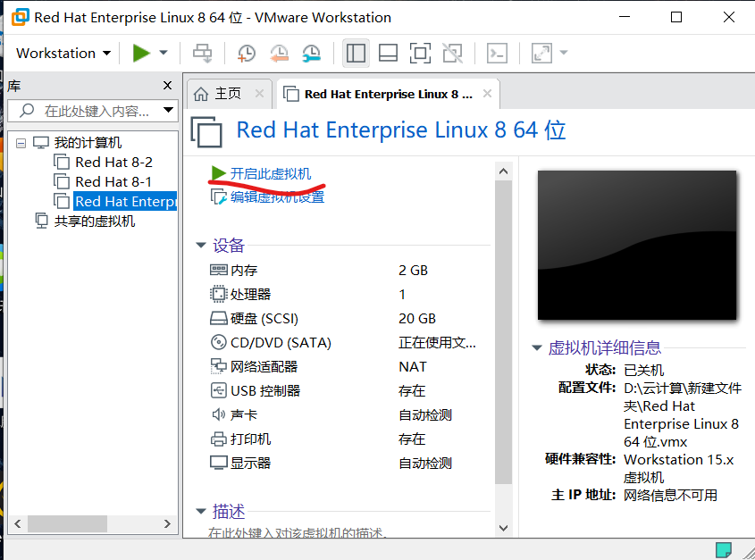Viewport: 755px width, 560px height.
Task: Open the console view icon
Action: pyautogui.click(x=497, y=53)
